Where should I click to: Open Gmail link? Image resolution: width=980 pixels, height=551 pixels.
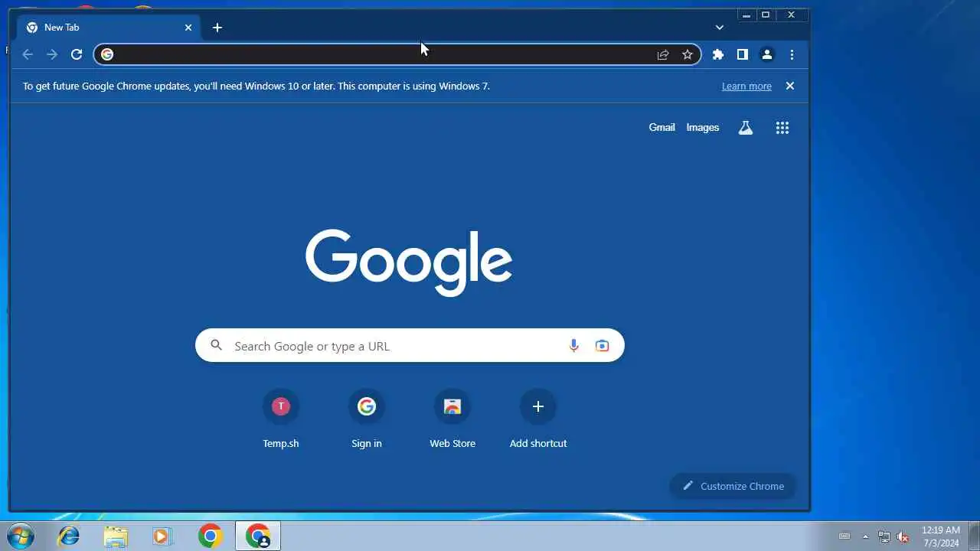661,128
